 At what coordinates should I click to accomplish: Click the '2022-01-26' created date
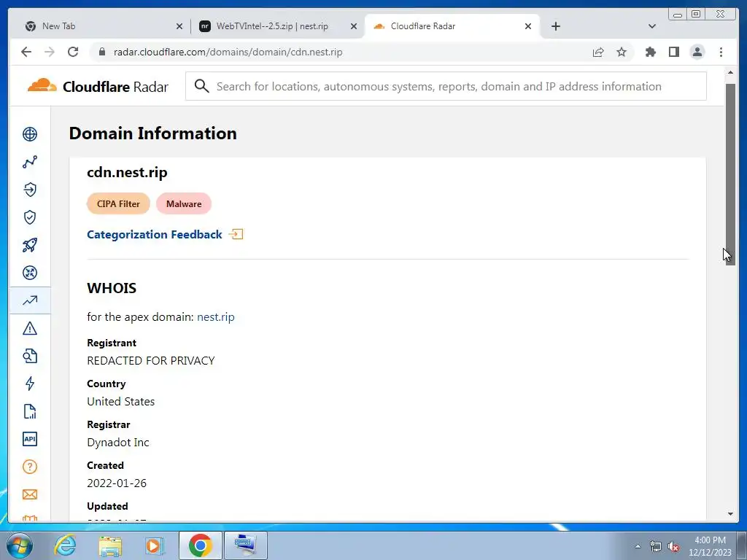(x=116, y=483)
